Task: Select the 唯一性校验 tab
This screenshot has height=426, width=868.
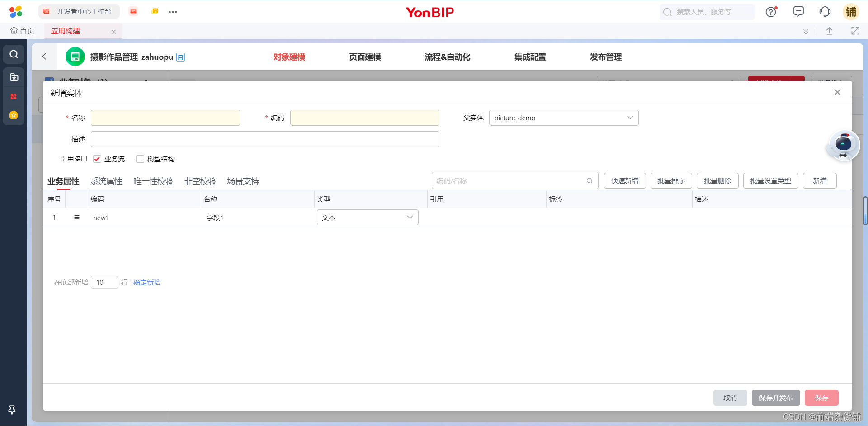Action: tap(153, 181)
